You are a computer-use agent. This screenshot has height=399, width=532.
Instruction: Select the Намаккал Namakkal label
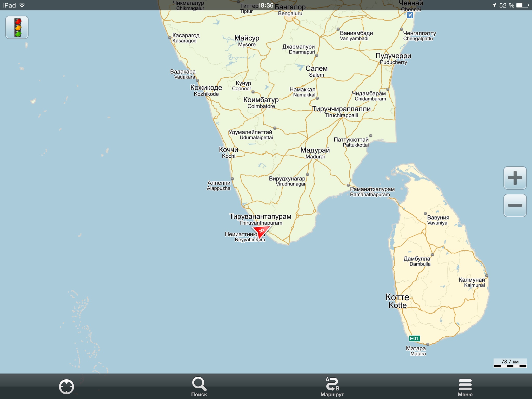click(x=302, y=92)
